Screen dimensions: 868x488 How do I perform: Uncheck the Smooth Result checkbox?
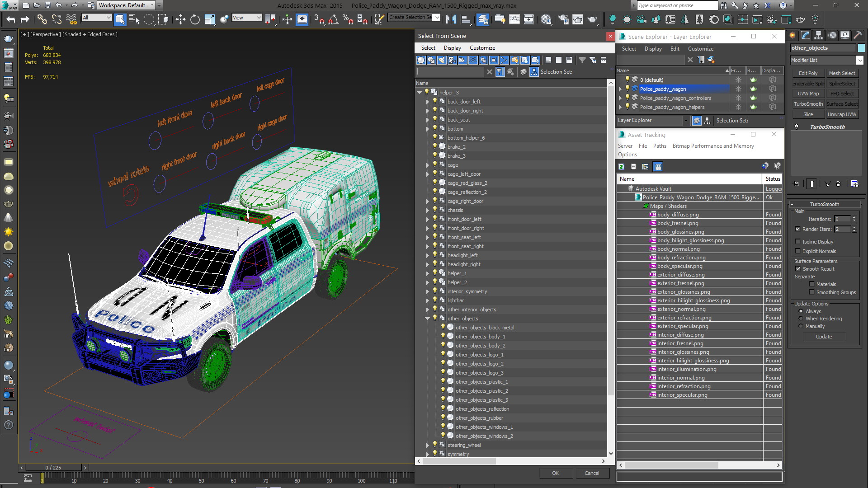[798, 269]
